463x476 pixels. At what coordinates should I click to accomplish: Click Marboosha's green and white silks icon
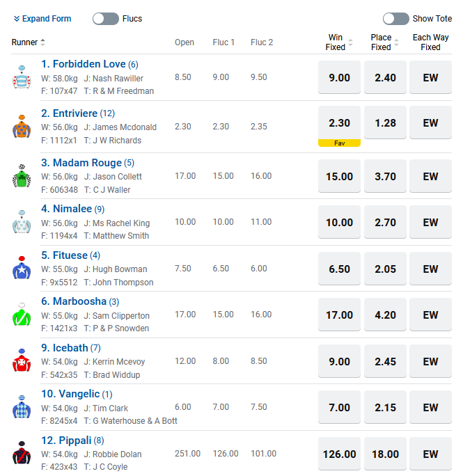[22, 315]
